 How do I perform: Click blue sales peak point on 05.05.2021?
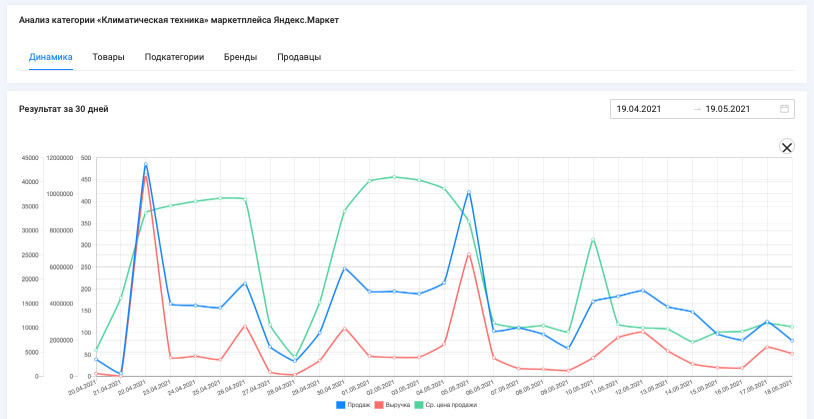(469, 192)
